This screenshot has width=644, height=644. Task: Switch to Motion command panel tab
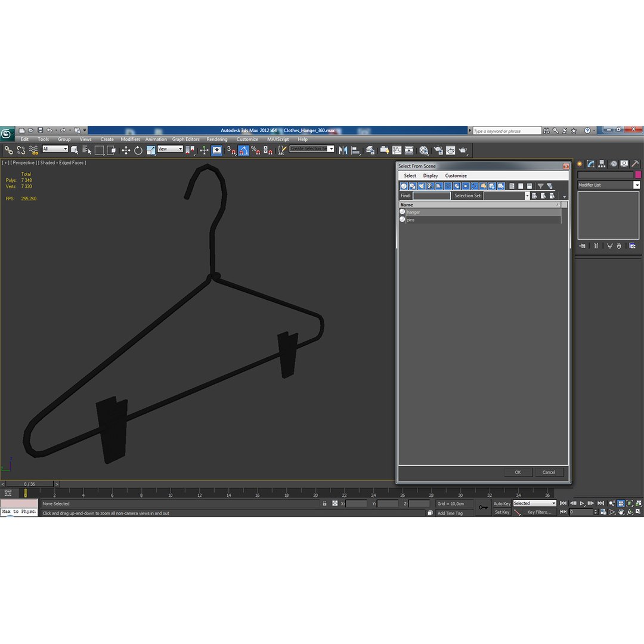point(614,164)
